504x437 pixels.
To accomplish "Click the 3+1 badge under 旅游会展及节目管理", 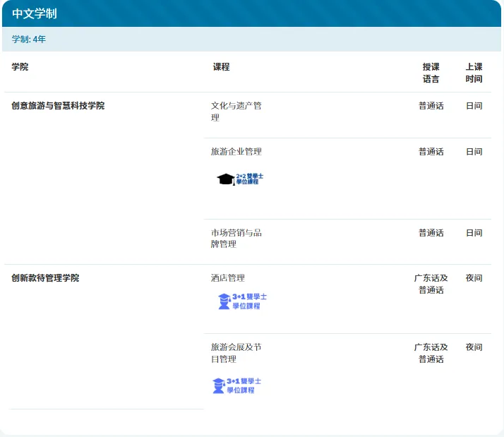I will [236, 385].
